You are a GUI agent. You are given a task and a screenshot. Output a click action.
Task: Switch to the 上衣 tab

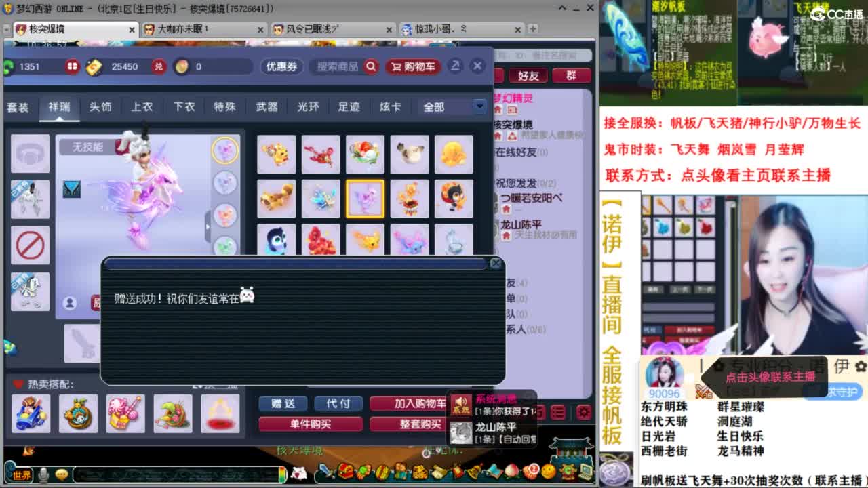coord(142,107)
